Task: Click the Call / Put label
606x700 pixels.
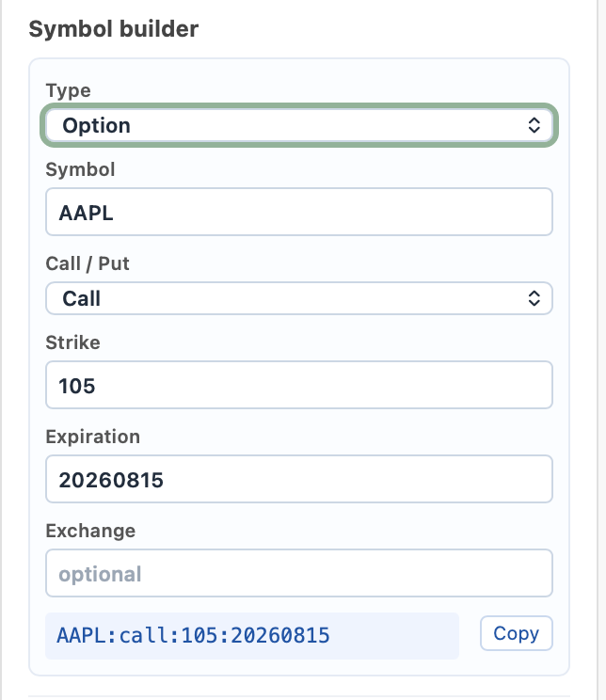Action: coord(88,263)
